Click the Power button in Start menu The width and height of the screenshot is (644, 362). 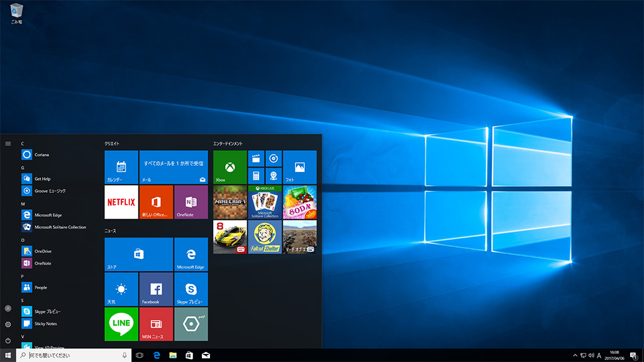click(8, 341)
